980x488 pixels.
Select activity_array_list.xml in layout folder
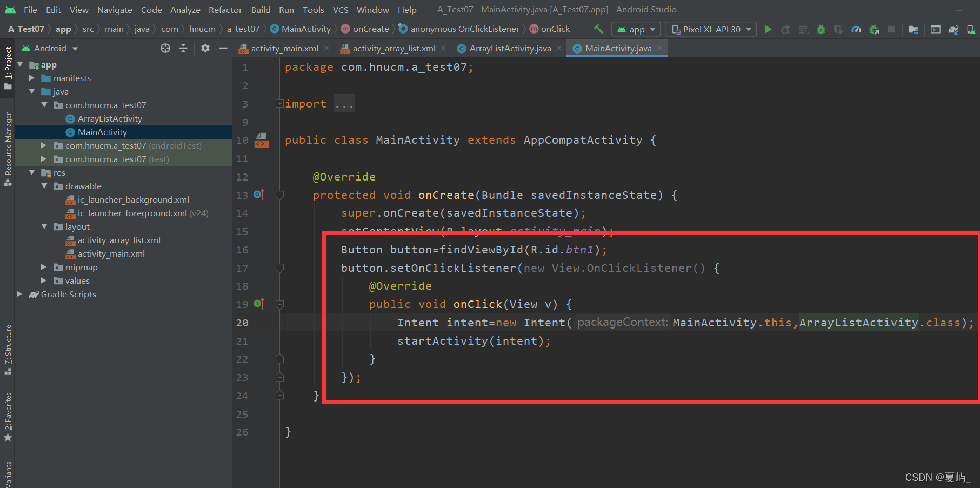click(119, 240)
